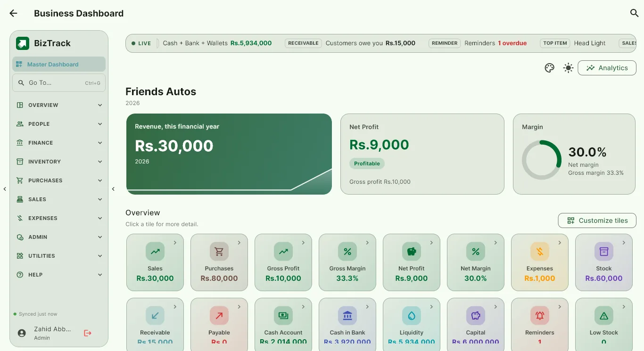This screenshot has width=644, height=351.
Task: Click the Analytics button
Action: (607, 68)
